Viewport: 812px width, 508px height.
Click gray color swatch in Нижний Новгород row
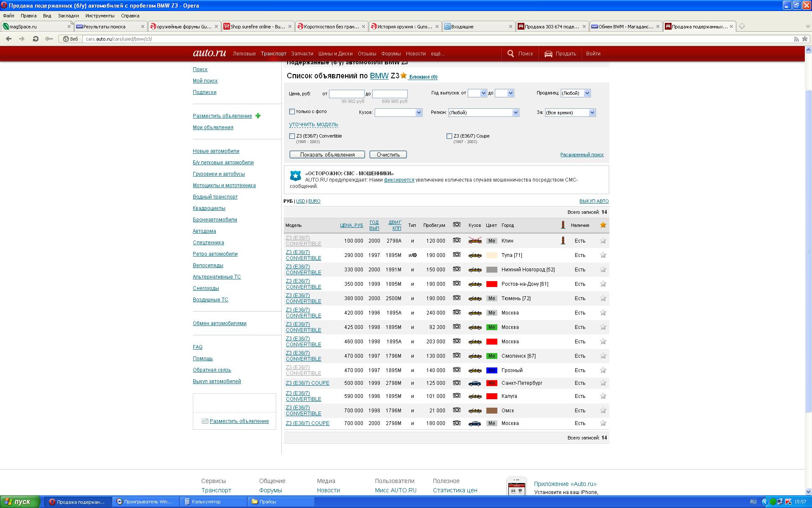pyautogui.click(x=491, y=270)
